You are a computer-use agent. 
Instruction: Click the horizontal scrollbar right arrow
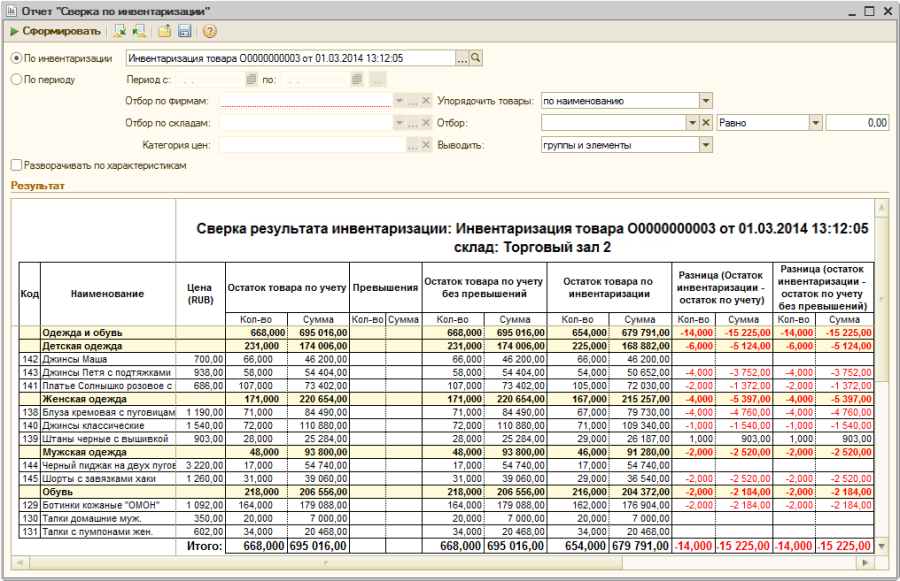[866, 563]
